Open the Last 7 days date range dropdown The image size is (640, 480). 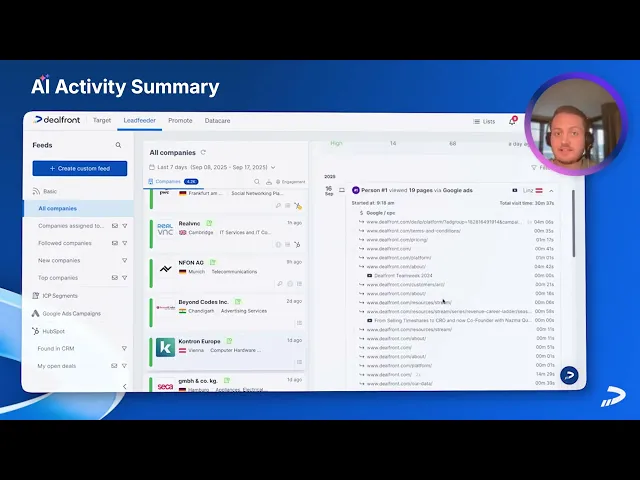click(x=212, y=167)
